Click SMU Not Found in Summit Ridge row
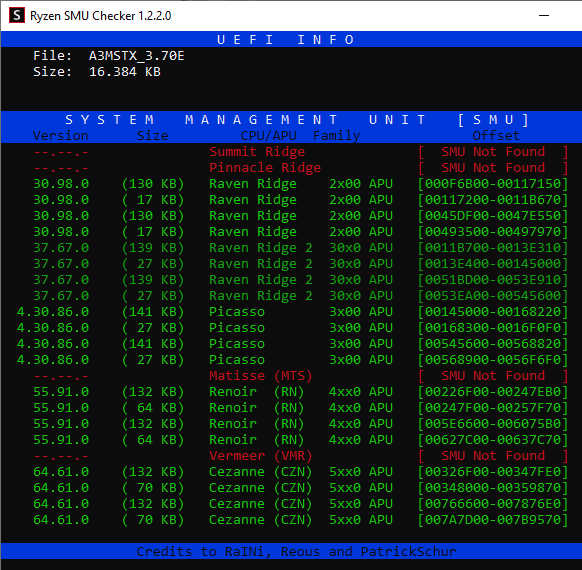This screenshot has height=570, width=582. [x=493, y=152]
